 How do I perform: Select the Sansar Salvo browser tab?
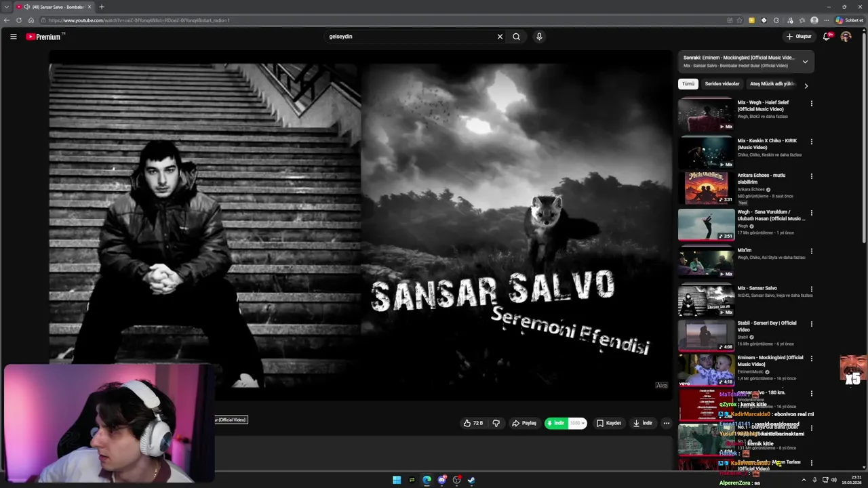coord(53,7)
